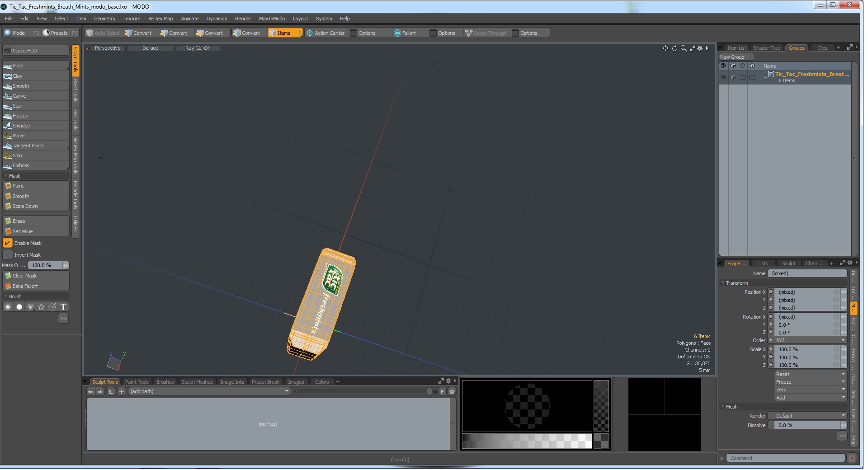Add a new path in preset browser
The image size is (868, 470).
122,392
